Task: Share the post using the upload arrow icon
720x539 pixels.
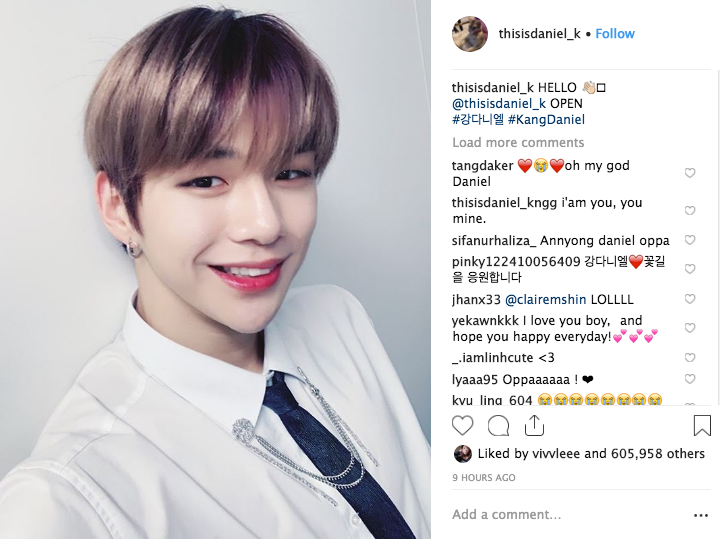Action: click(x=534, y=425)
